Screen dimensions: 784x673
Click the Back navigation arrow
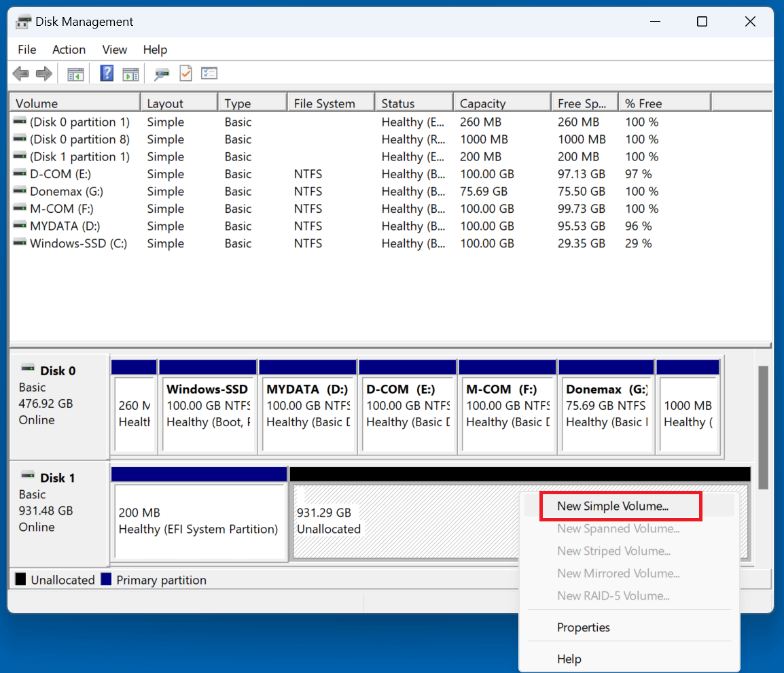(20, 73)
